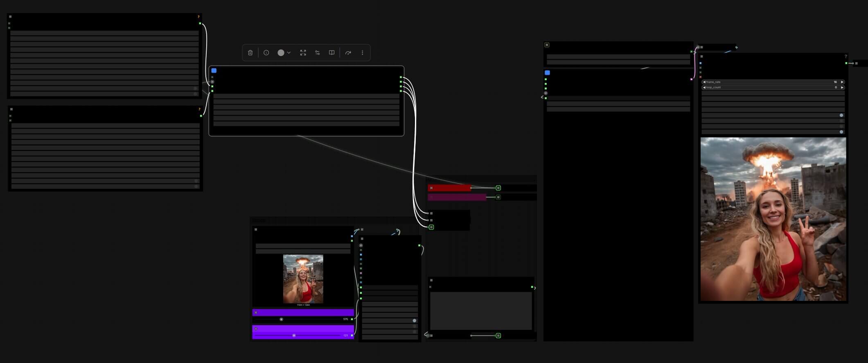Open node properties sliders icon

coord(317,53)
